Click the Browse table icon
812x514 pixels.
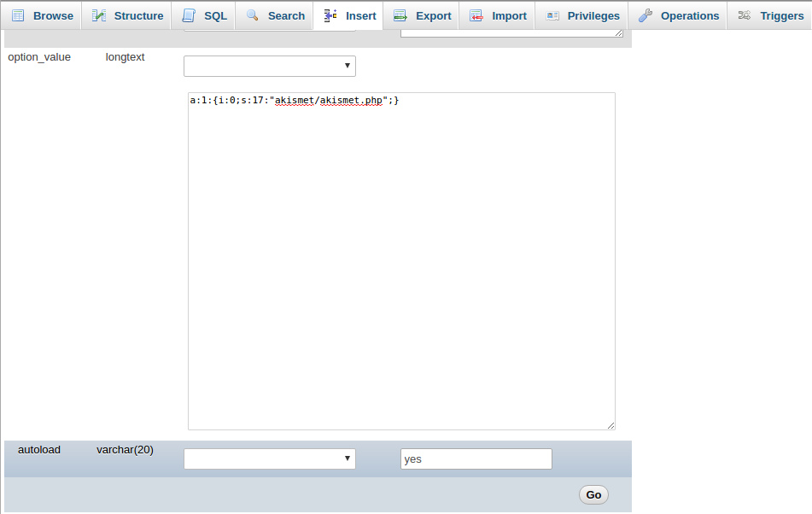click(x=18, y=15)
